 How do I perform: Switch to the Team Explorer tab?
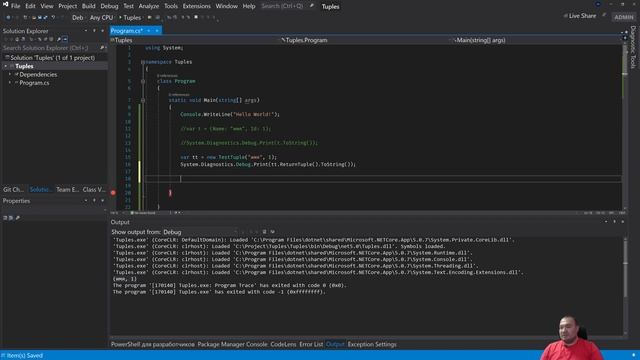(x=67, y=189)
